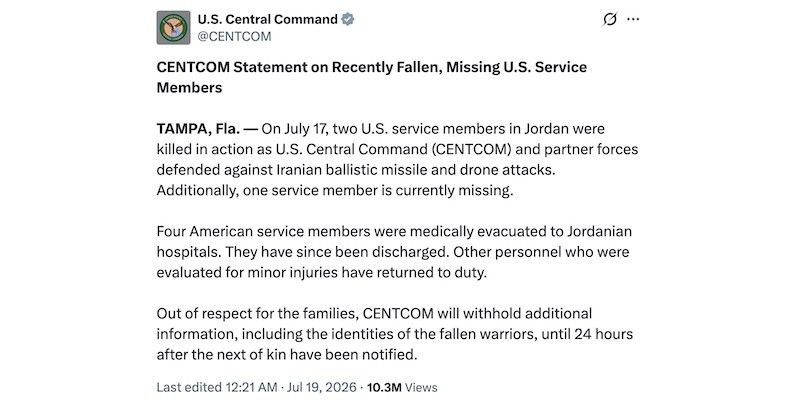Select the Jul 19, 2026 post date
The image size is (800, 400).
coord(321,387)
